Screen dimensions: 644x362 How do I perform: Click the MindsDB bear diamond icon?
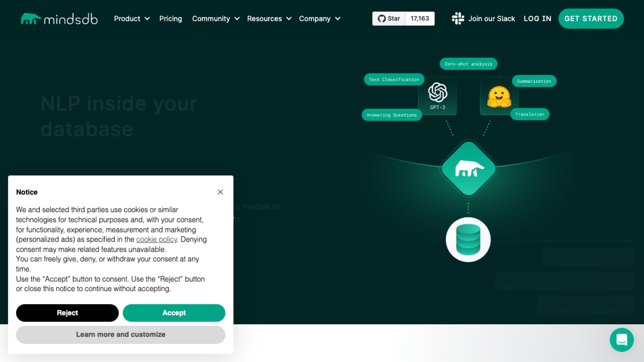coord(469,169)
